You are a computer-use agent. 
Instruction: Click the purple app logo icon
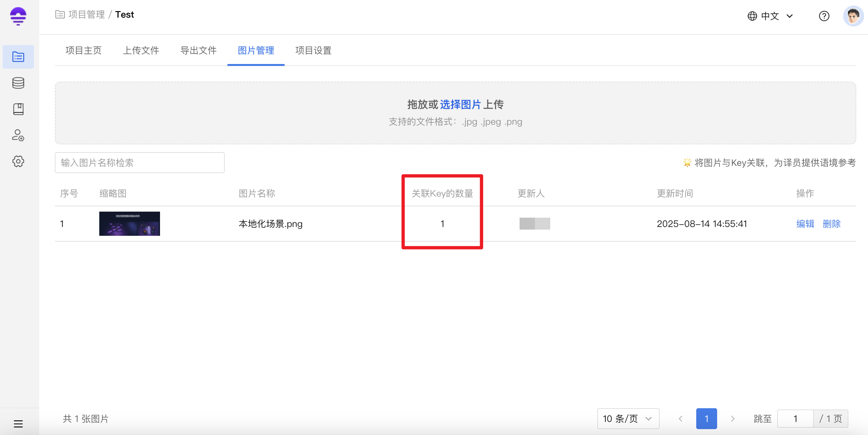(18, 16)
